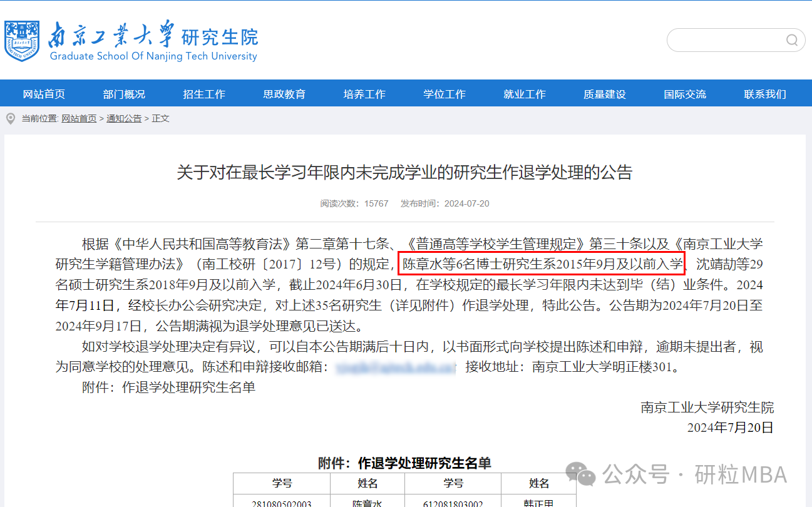Click 接收地址：南京工业大学明正楼301 text

[x=572, y=367]
